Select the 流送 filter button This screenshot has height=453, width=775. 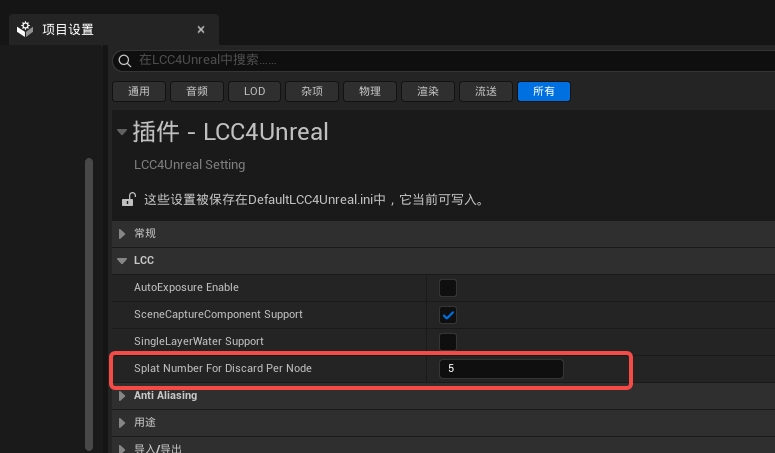(x=485, y=91)
